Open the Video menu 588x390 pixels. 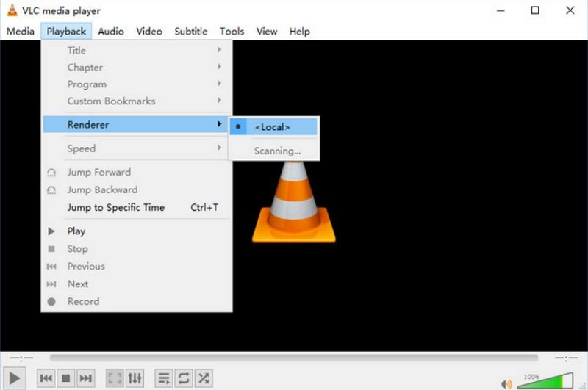click(x=149, y=32)
